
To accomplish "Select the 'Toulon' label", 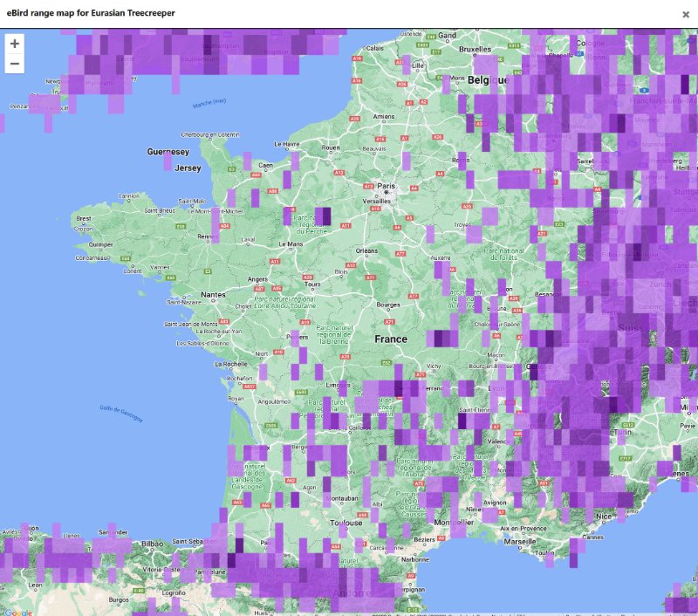I will 544,553.
